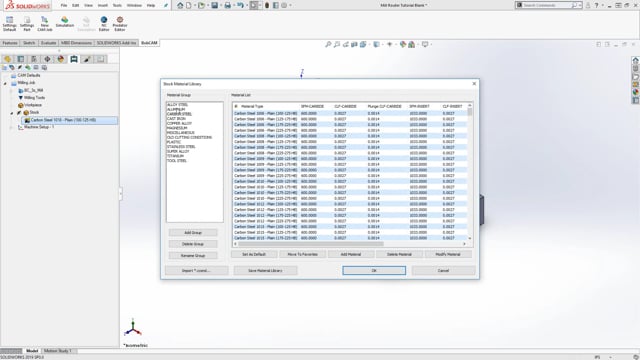
Task: Open the New document dropdown arrow
Action: 195,5
